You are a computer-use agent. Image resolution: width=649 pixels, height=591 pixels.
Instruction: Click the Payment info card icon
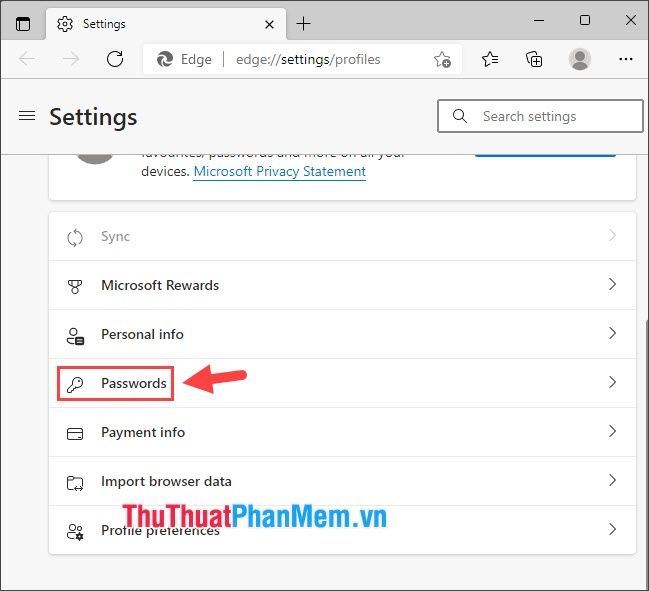(x=75, y=434)
